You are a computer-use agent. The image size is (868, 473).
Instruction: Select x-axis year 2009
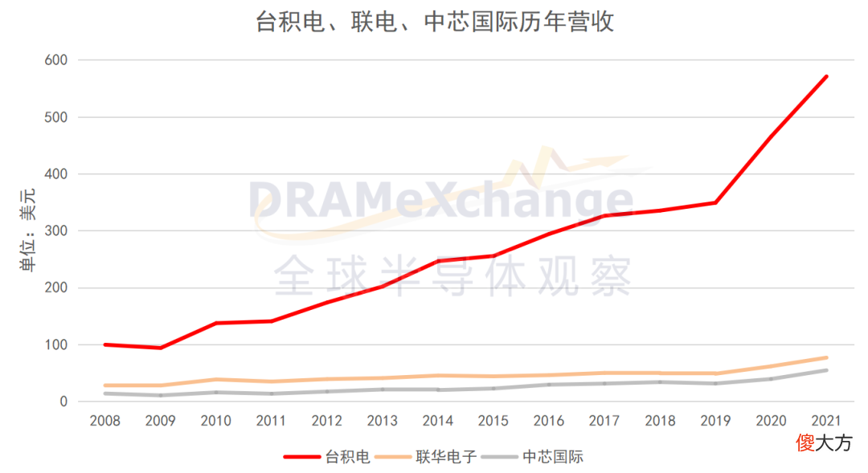click(x=160, y=421)
